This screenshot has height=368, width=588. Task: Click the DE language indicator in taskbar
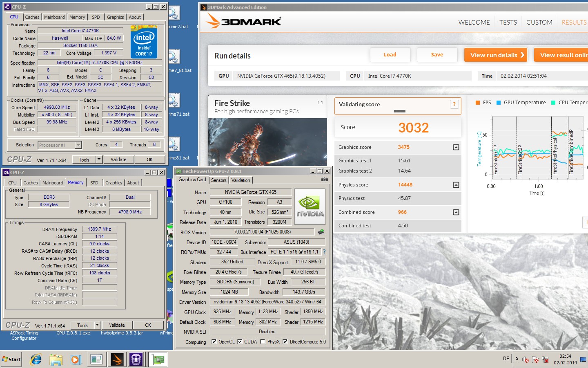506,359
